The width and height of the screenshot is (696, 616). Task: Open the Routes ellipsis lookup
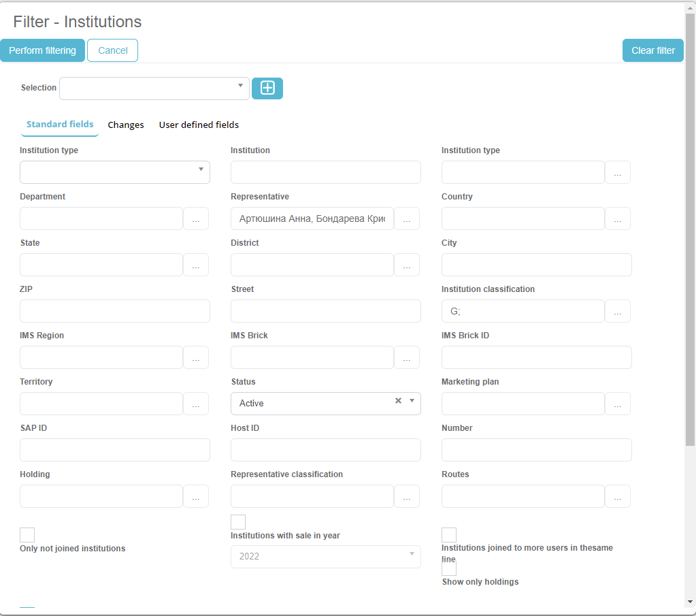[618, 497]
